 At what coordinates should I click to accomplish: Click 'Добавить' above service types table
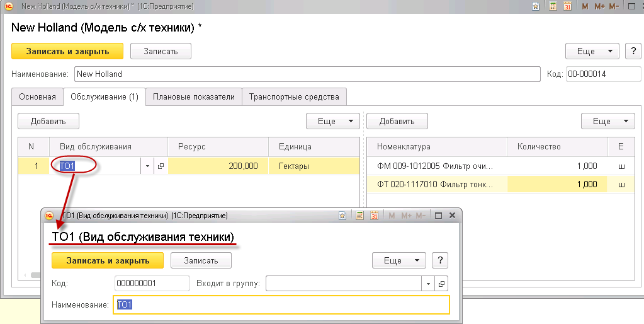point(48,121)
